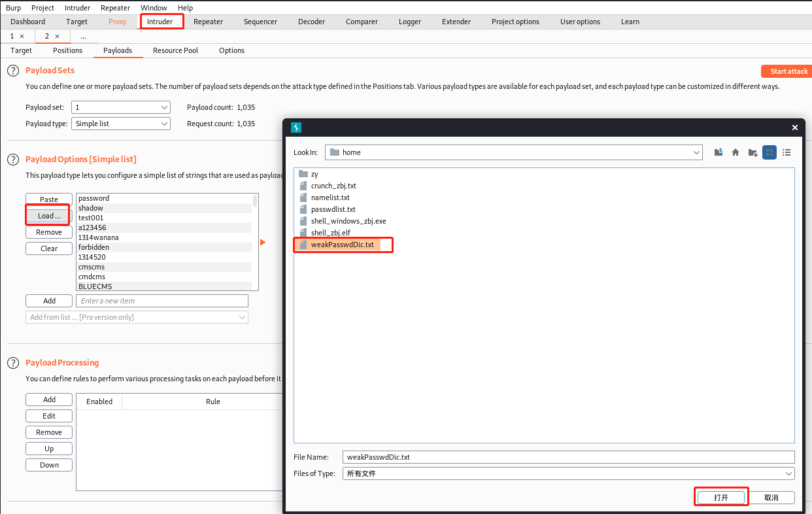The height and width of the screenshot is (514, 812).
Task: Click the Clear button
Action: click(49, 248)
